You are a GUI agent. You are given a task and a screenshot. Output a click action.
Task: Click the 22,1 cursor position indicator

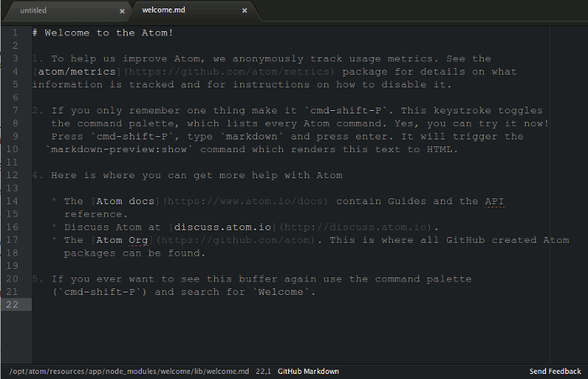[x=263, y=371]
